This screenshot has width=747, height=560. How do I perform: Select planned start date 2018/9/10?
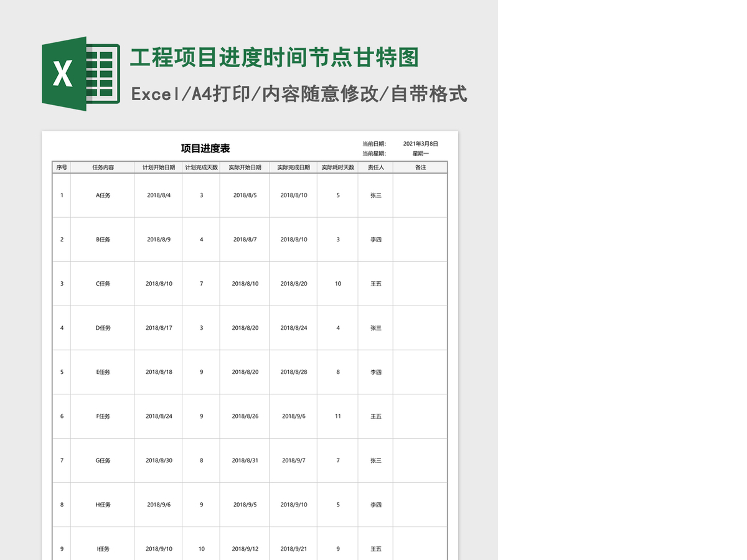159,549
